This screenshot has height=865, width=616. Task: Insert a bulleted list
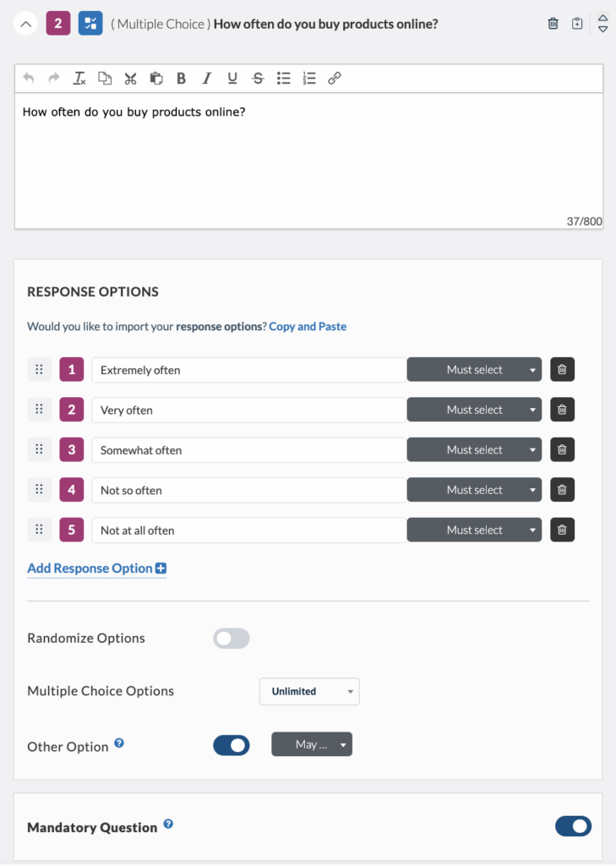point(284,79)
